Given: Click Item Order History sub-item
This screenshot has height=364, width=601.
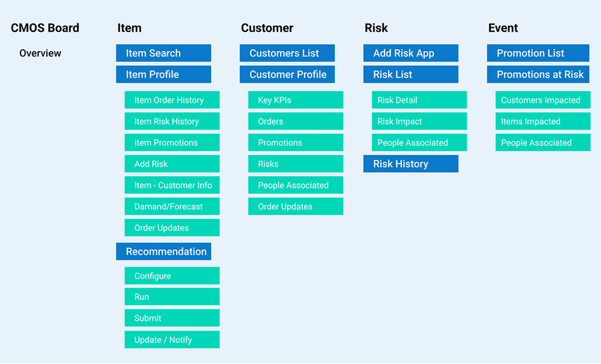Looking at the screenshot, I should tap(172, 100).
